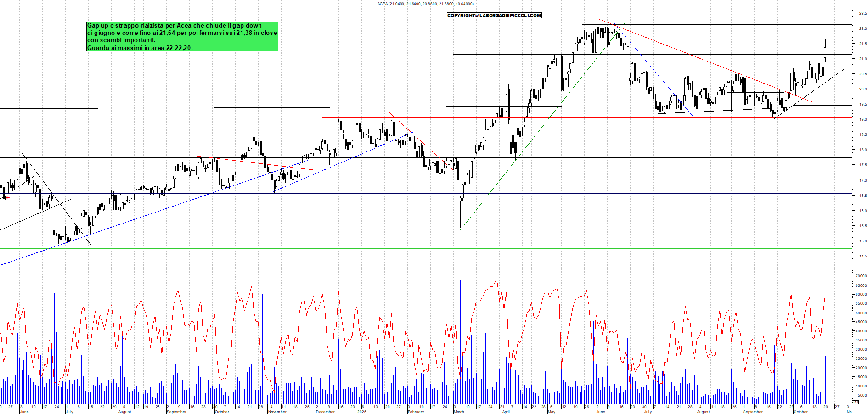Click the November label on time axis
The height and width of the screenshot is (414, 868).
(277, 412)
